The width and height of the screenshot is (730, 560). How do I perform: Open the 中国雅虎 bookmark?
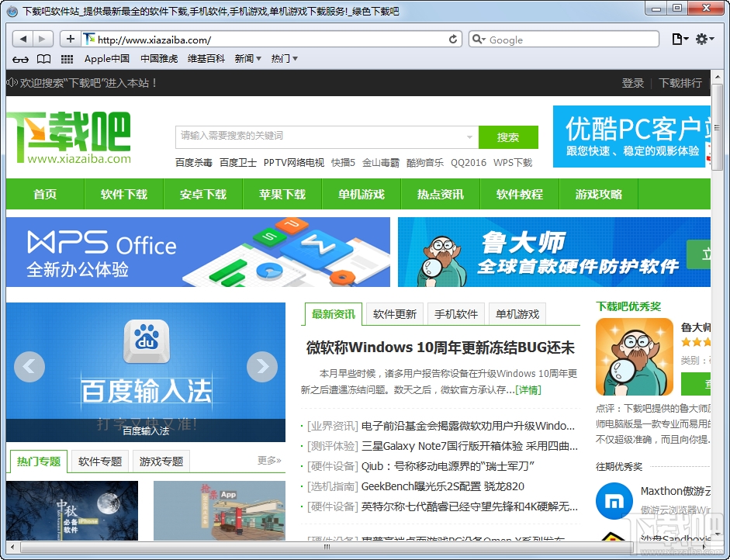click(159, 59)
